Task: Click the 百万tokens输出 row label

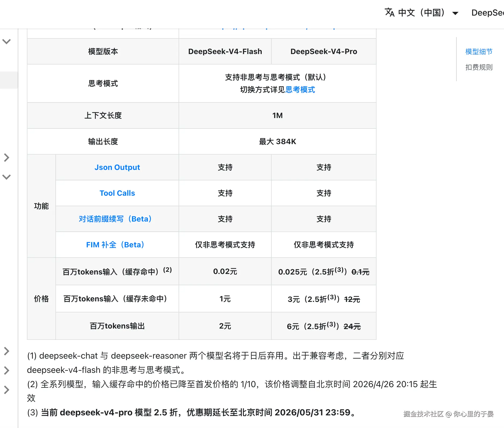Action: click(117, 326)
